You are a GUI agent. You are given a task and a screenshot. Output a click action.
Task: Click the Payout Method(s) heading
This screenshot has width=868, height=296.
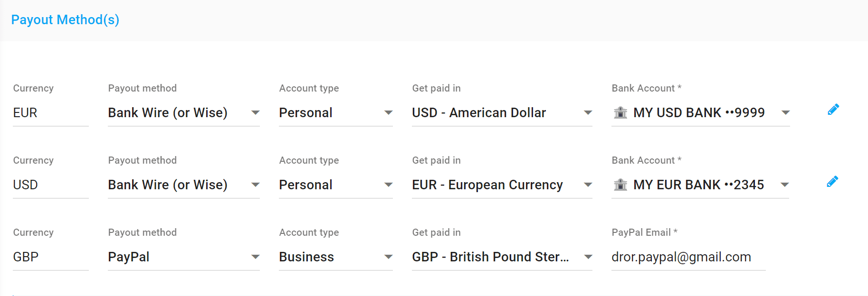[x=65, y=20]
